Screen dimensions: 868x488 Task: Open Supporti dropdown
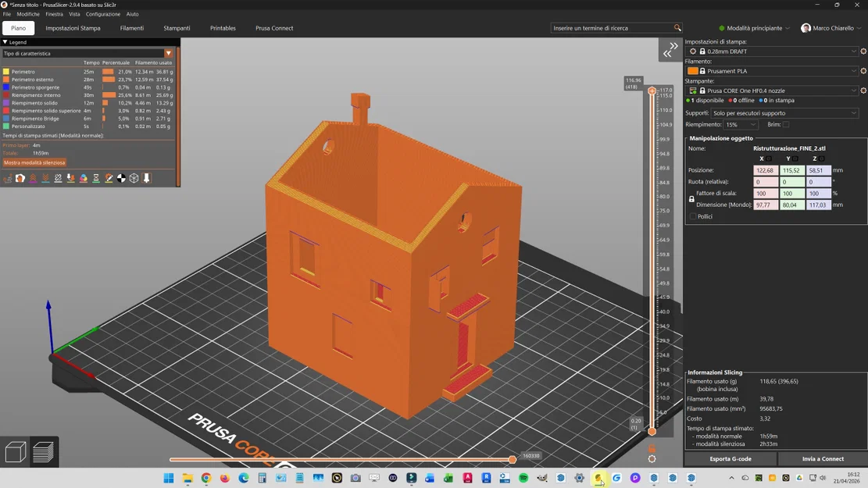click(x=784, y=113)
